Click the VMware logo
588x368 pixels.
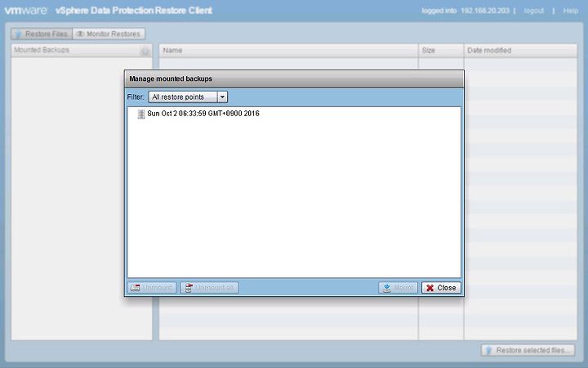coord(26,10)
